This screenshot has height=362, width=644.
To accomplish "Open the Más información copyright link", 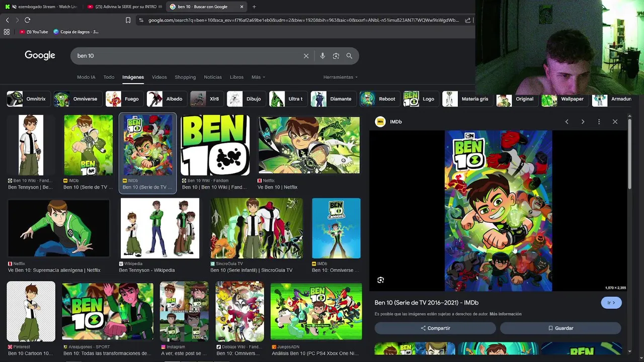I will tap(505, 314).
